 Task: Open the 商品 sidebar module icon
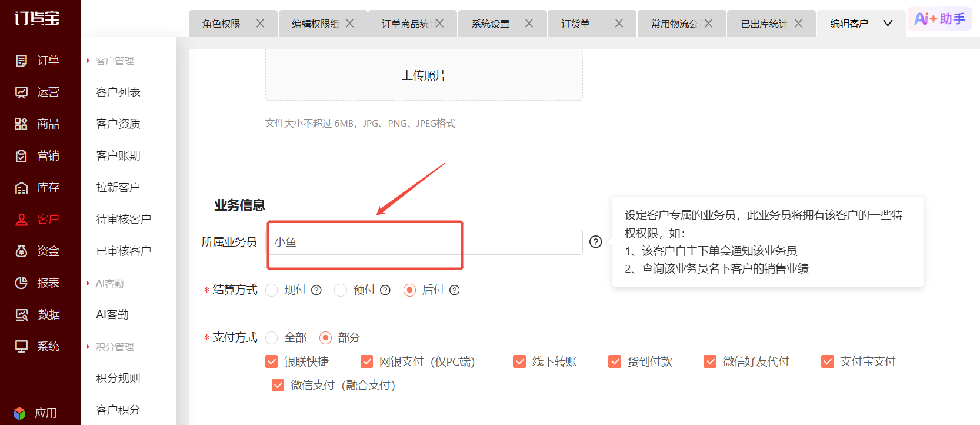21,124
